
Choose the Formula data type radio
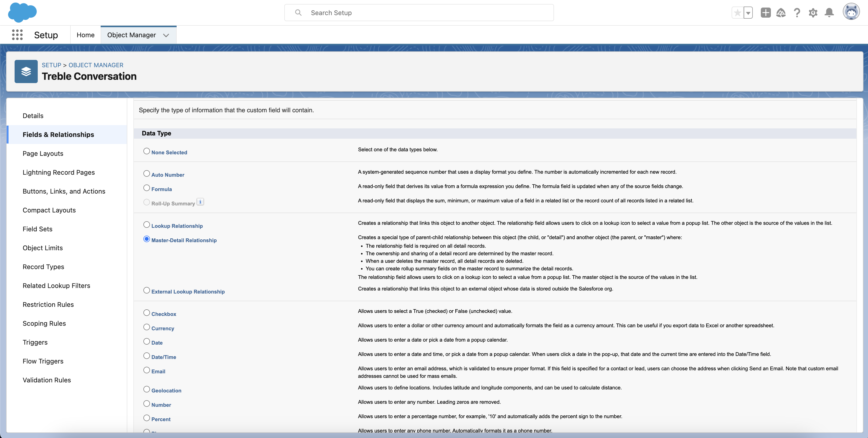147,188
